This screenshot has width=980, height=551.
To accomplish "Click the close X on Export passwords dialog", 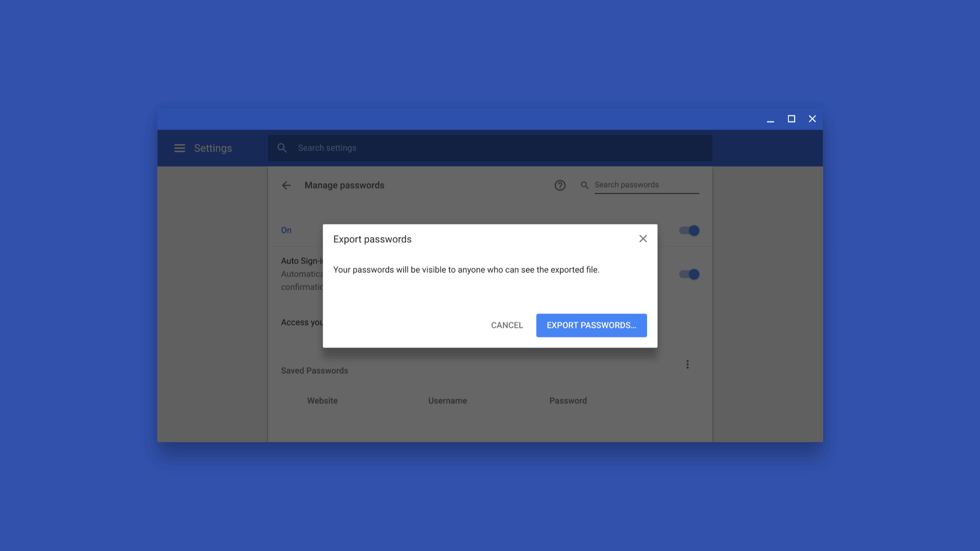I will (642, 238).
